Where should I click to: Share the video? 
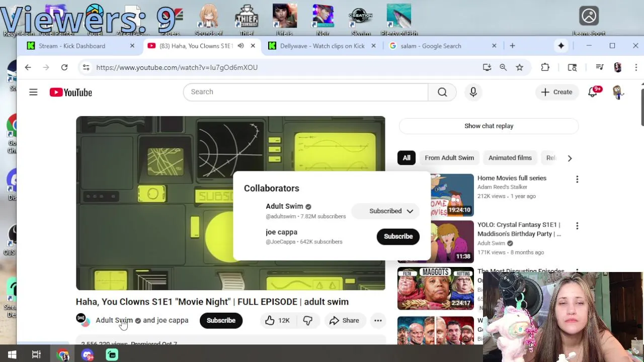[x=344, y=320]
